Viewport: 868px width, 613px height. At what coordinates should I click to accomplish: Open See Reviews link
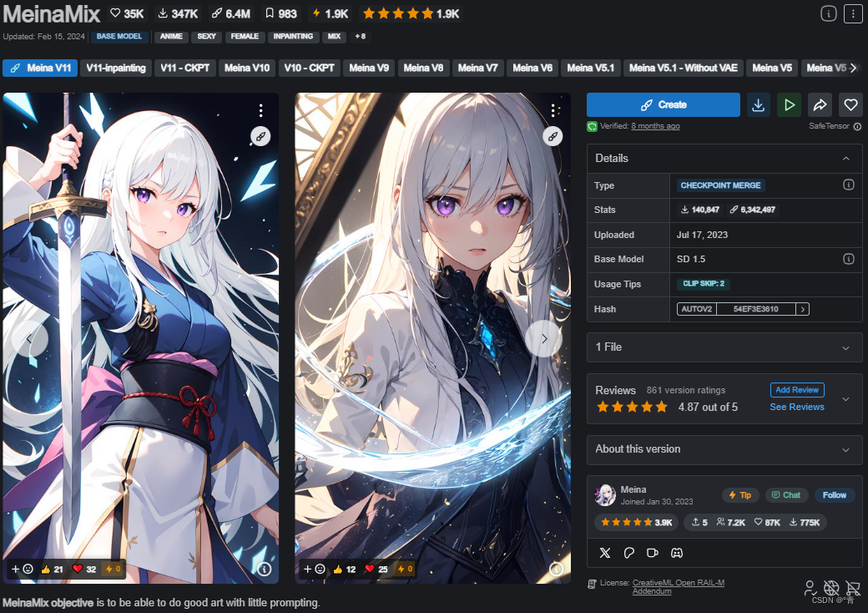[797, 407]
